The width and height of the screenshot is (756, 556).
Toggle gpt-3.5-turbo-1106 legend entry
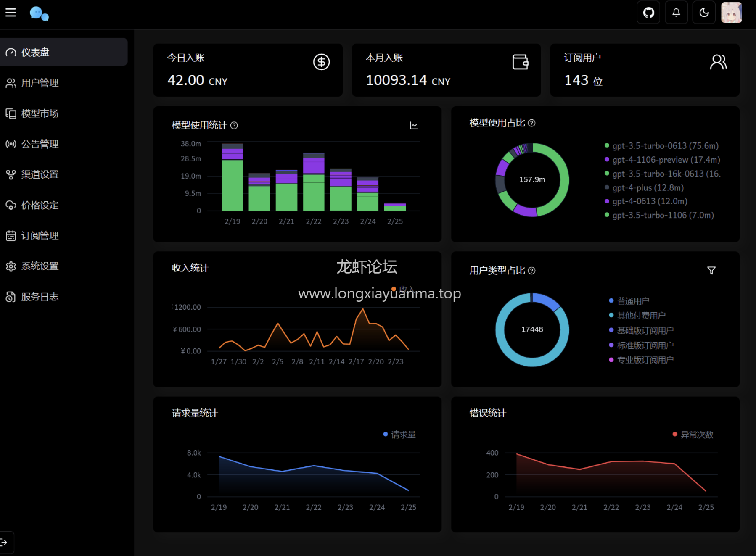[659, 215]
